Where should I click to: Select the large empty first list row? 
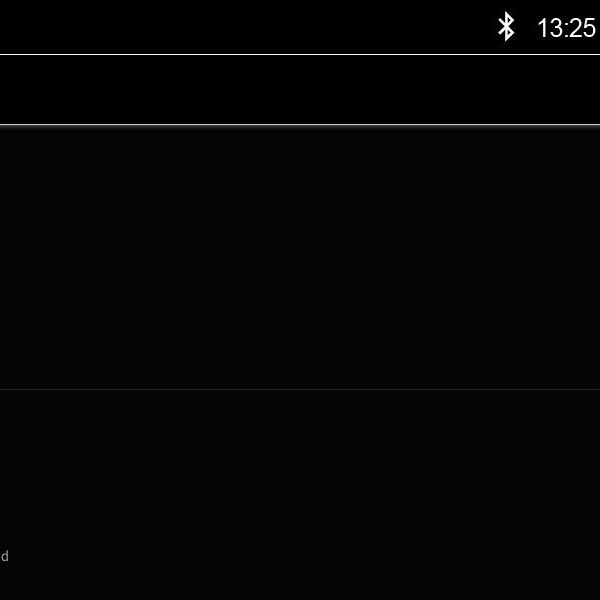click(300, 257)
